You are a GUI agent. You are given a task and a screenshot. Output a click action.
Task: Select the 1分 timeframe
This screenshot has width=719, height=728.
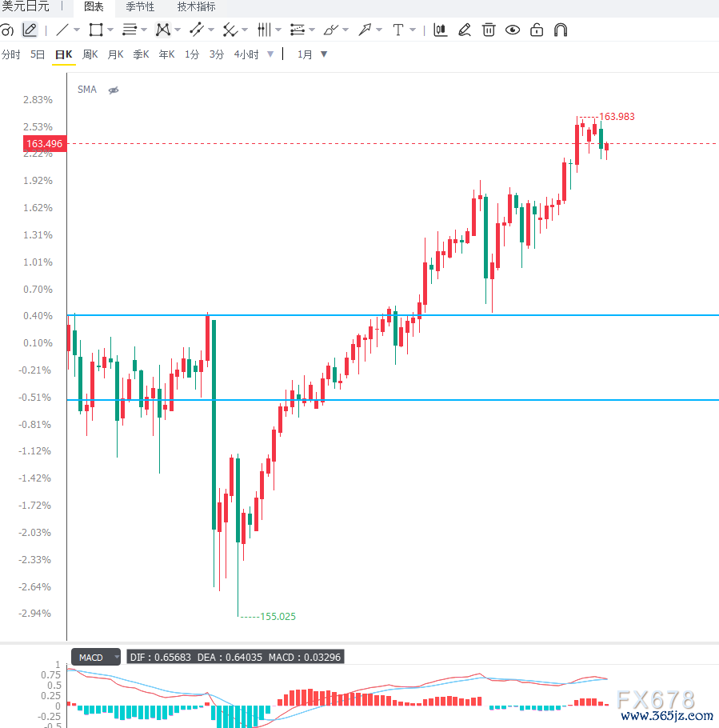[x=192, y=54]
